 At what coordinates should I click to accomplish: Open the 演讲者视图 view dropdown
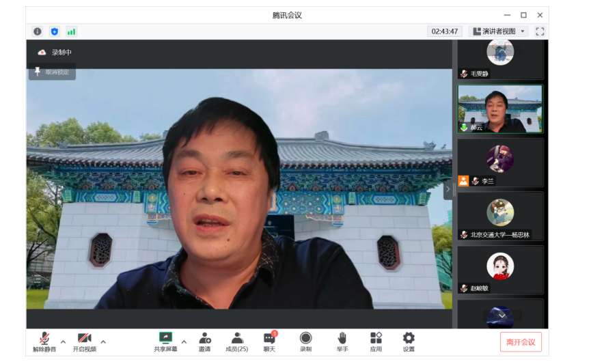pos(499,31)
